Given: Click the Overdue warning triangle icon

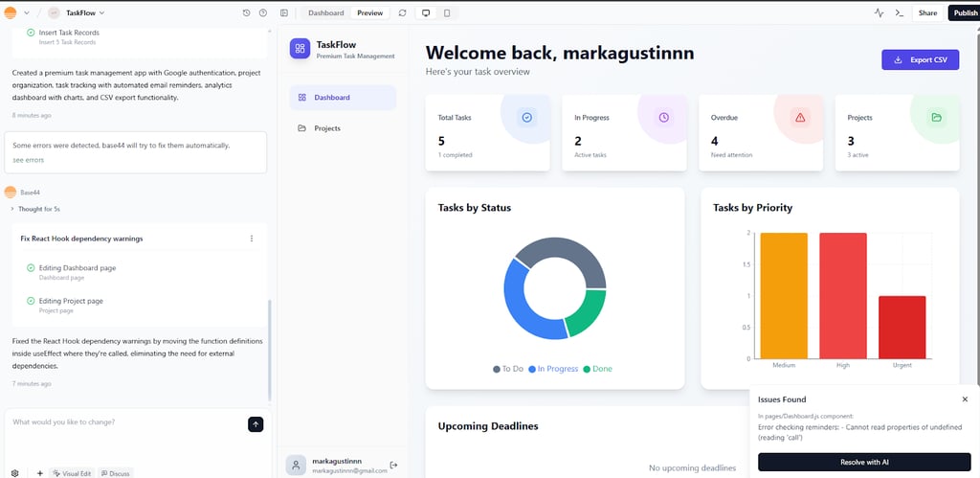Looking at the screenshot, I should point(800,117).
